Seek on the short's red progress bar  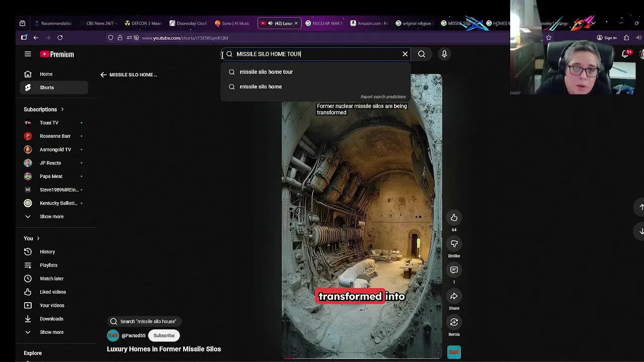[x=362, y=358]
